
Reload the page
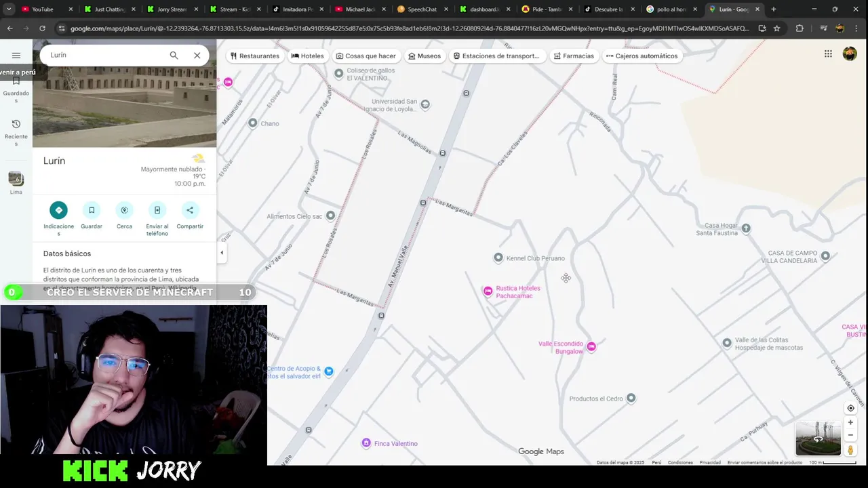[x=42, y=28]
